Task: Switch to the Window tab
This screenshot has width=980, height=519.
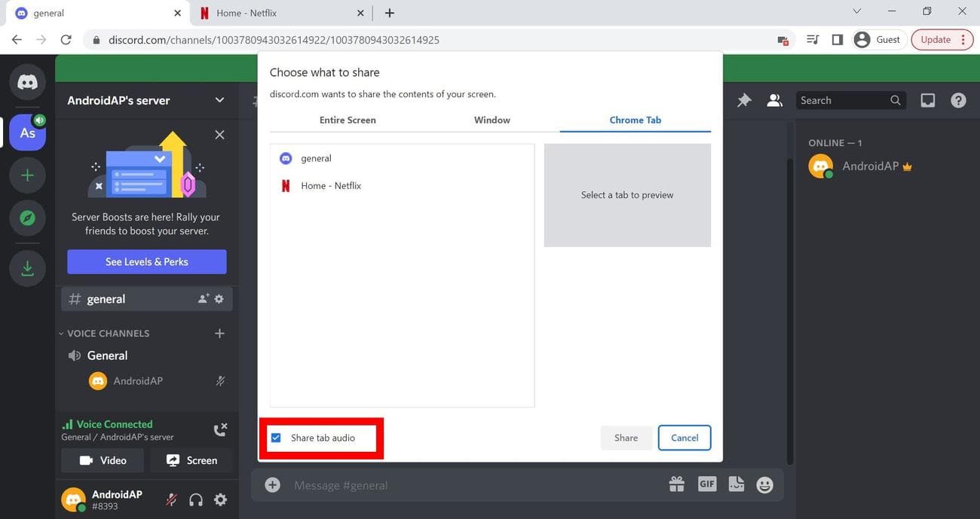Action: click(x=492, y=120)
